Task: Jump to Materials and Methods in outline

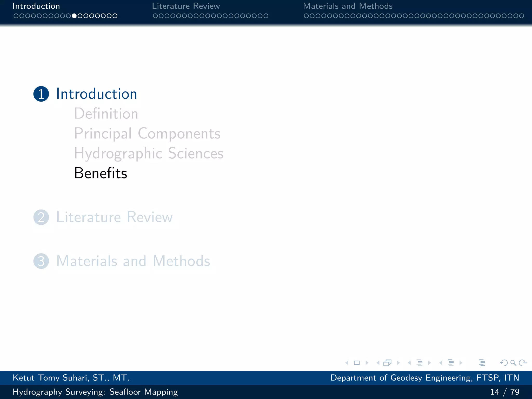Action: (x=133, y=261)
